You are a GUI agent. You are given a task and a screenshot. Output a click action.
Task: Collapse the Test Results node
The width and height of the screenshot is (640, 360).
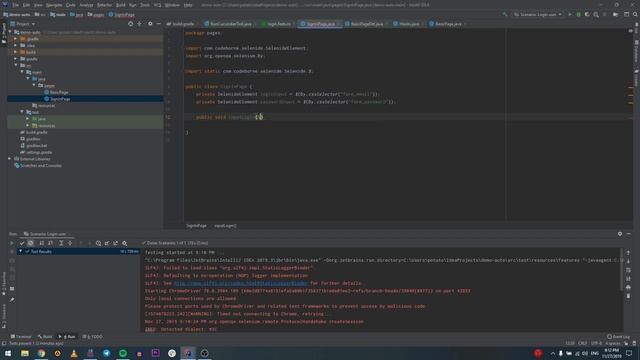click(x=20, y=251)
